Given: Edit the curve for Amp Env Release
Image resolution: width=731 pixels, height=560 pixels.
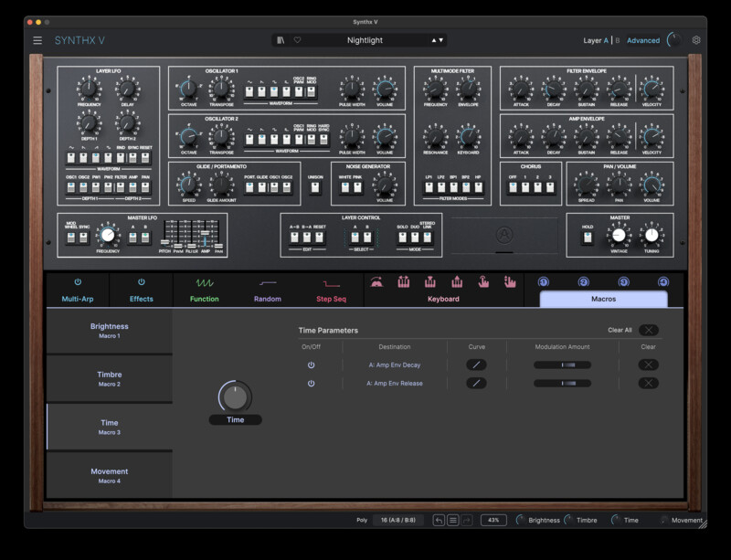Looking at the screenshot, I should pyautogui.click(x=476, y=384).
